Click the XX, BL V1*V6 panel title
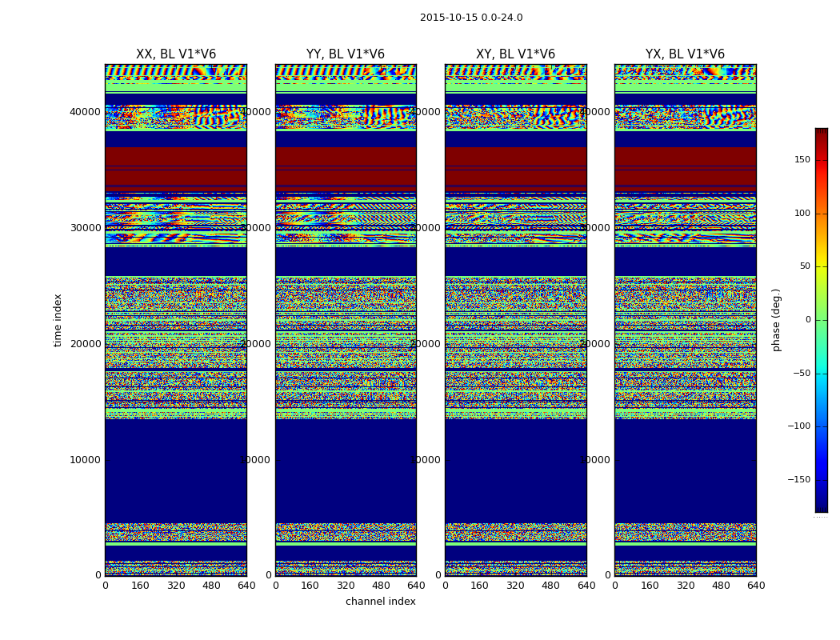The height and width of the screenshot is (640, 840). click(x=176, y=54)
